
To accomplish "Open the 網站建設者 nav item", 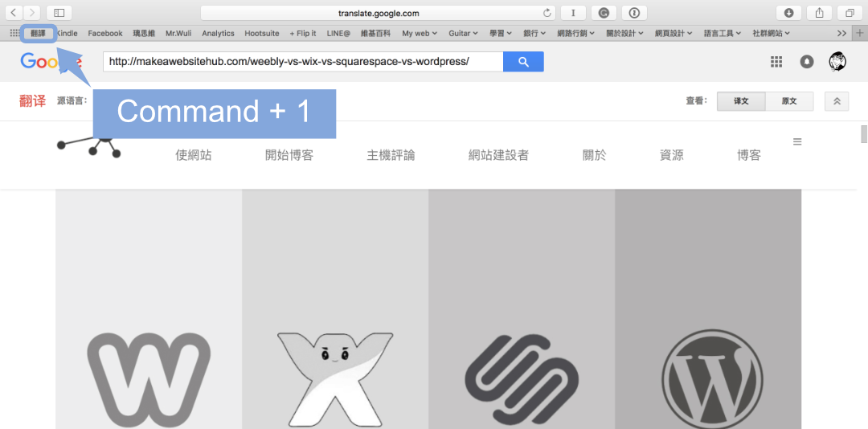I will [498, 156].
